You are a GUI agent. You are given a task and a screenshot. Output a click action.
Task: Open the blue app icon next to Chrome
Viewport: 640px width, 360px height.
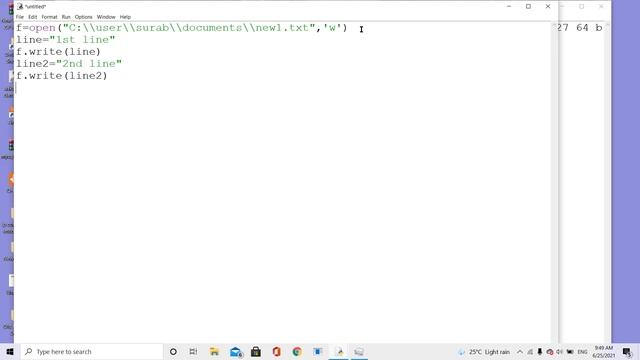coord(318,351)
